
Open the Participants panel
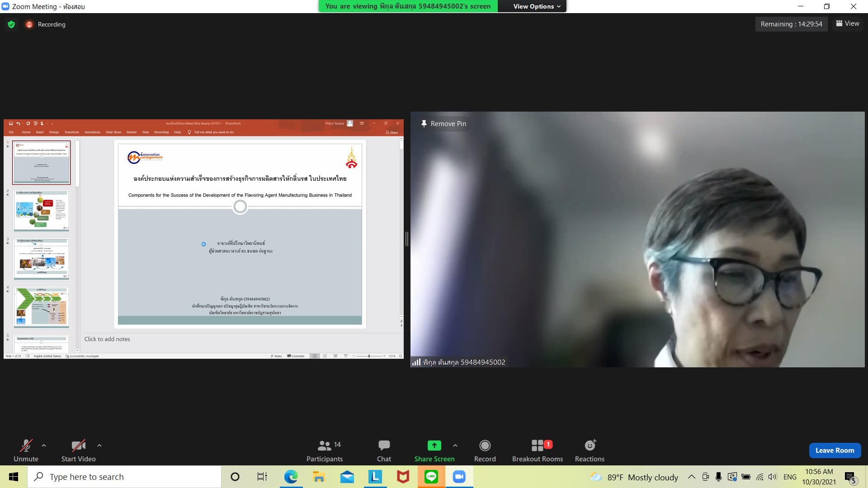click(324, 450)
